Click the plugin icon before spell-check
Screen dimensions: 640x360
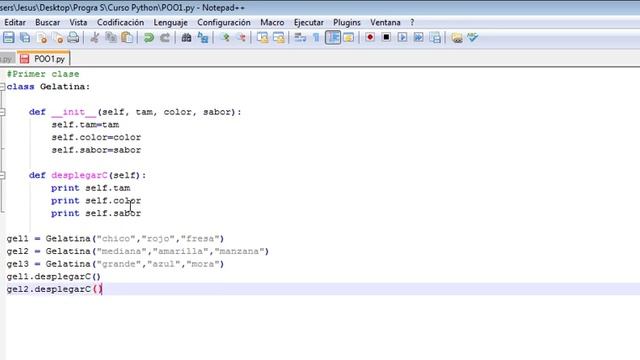point(457,38)
